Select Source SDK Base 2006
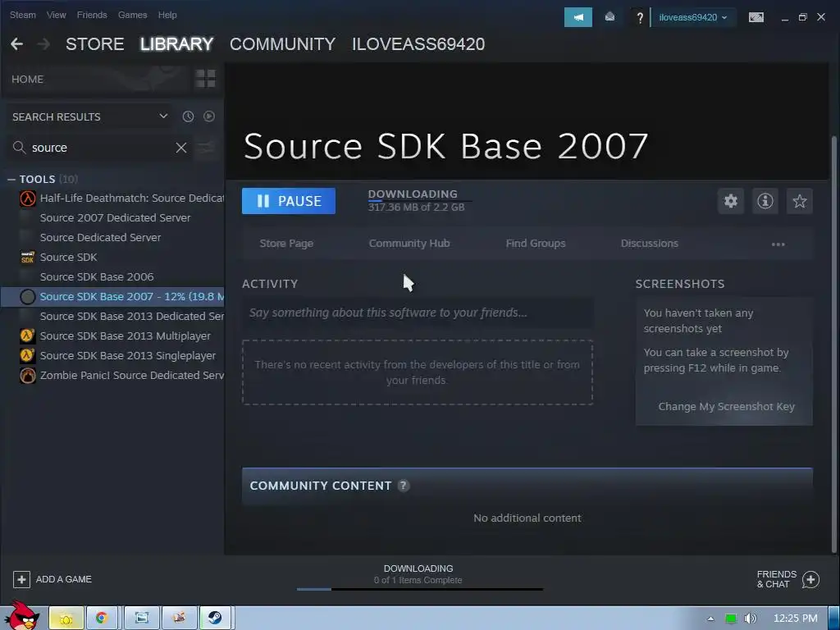The height and width of the screenshot is (630, 840). pyautogui.click(x=97, y=277)
